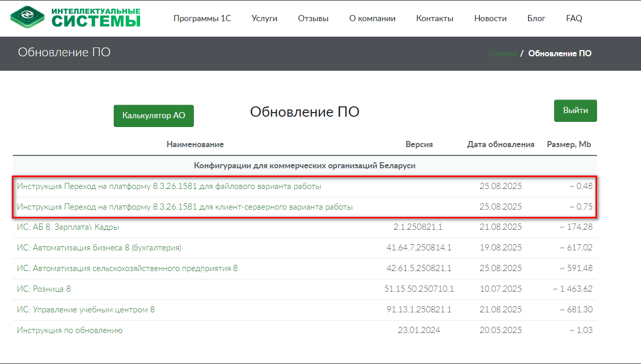Image resolution: width=641 pixels, height=364 pixels.
Task: Open ИС: Автоматизация бизнеса 8 (бухгалтерия)
Action: coord(99,248)
